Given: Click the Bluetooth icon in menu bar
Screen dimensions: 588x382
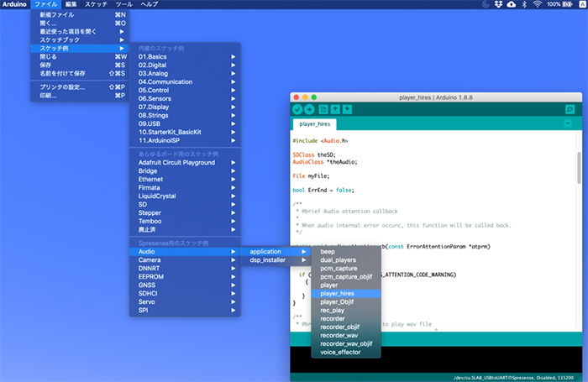Looking at the screenshot, I should coord(524,4).
